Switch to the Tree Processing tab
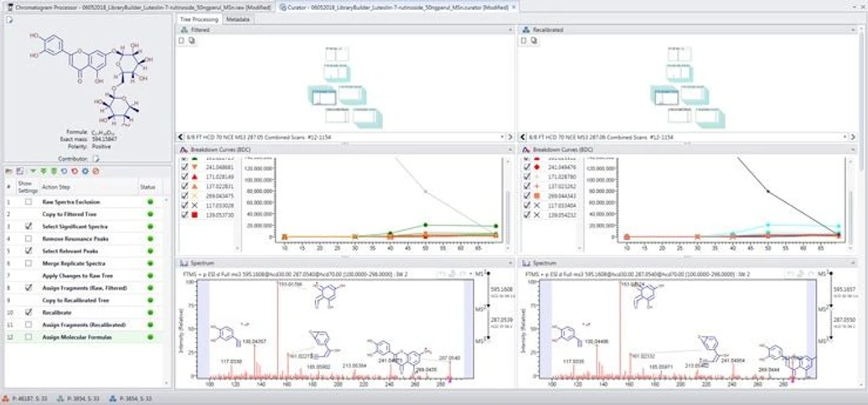Image resolution: width=868 pixels, height=405 pixels. pos(199,19)
